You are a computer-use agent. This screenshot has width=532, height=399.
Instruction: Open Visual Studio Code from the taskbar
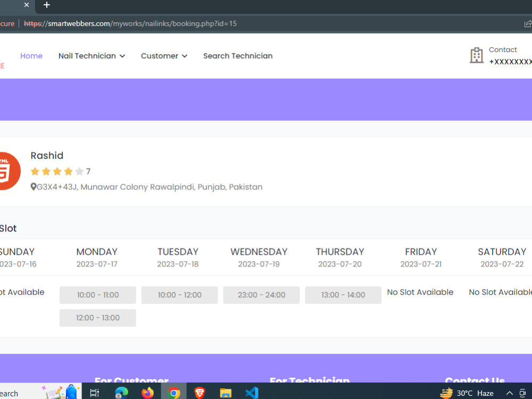(252, 393)
